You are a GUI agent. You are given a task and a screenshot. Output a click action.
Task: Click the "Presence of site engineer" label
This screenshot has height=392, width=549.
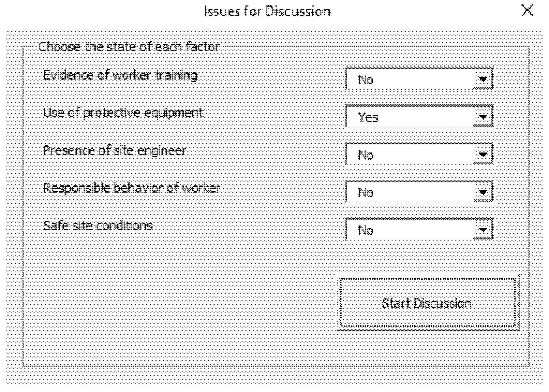[114, 151]
